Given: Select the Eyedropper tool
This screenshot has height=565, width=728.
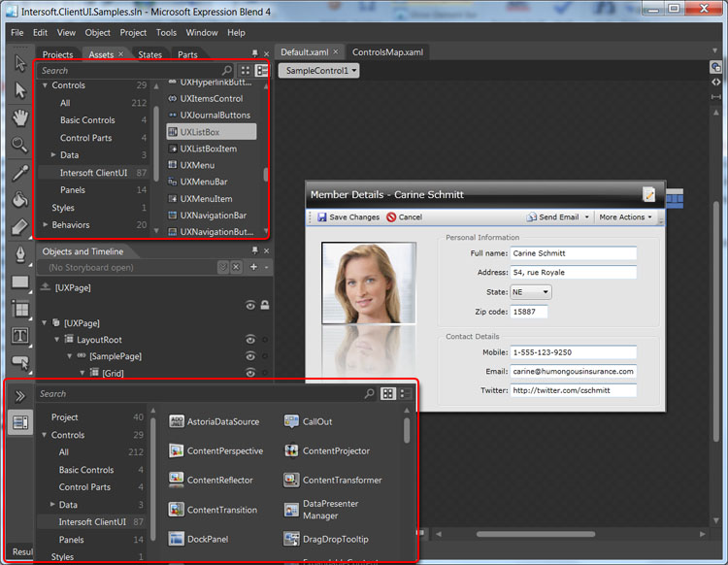Looking at the screenshot, I should (20, 173).
